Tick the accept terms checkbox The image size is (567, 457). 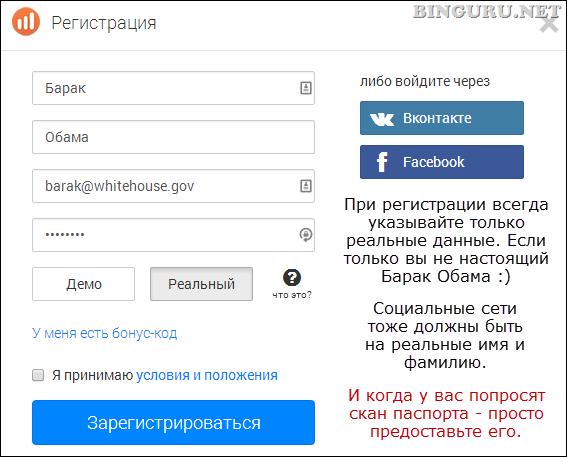38,375
